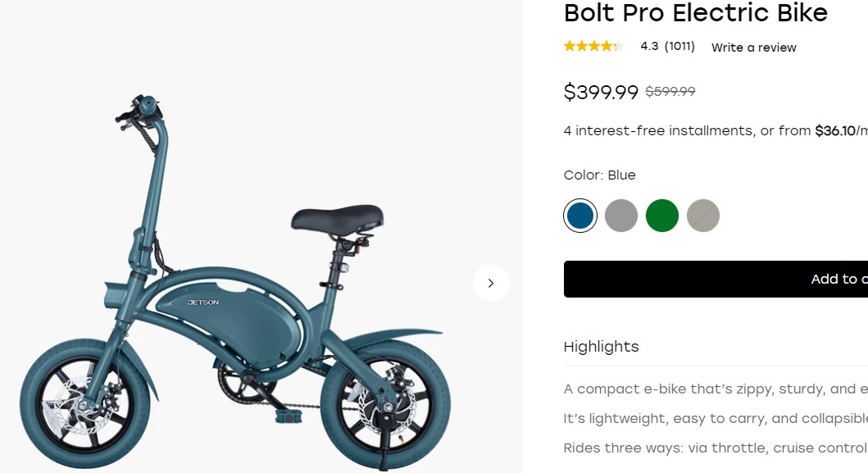Click the $36.10 installment amount

tap(834, 131)
